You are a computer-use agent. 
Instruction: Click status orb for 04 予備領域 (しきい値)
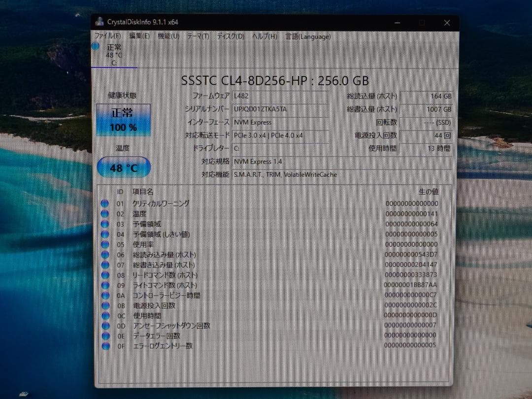(105, 234)
